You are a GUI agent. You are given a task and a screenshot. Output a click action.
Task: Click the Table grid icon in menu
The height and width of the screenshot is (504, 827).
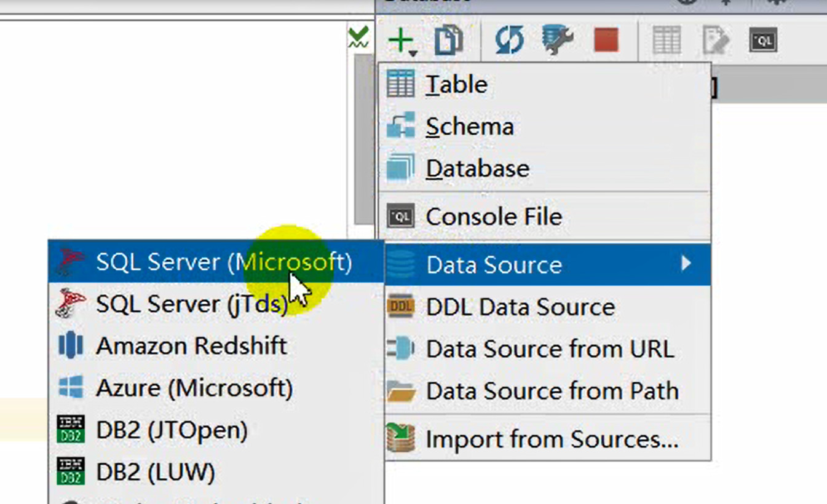[x=400, y=84]
